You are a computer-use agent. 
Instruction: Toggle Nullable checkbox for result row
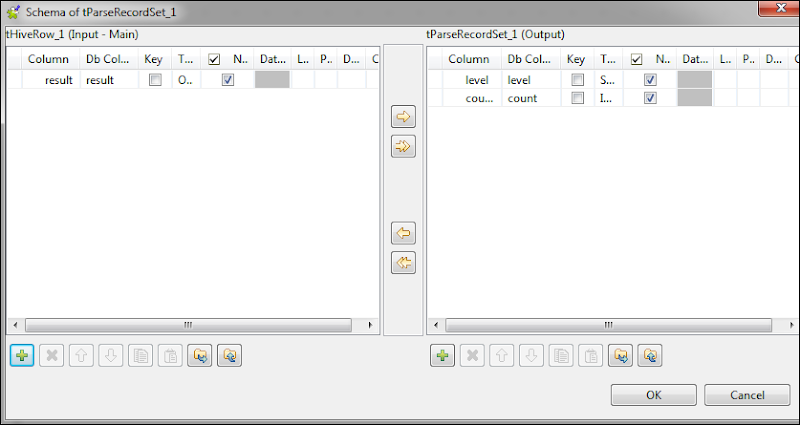228,80
